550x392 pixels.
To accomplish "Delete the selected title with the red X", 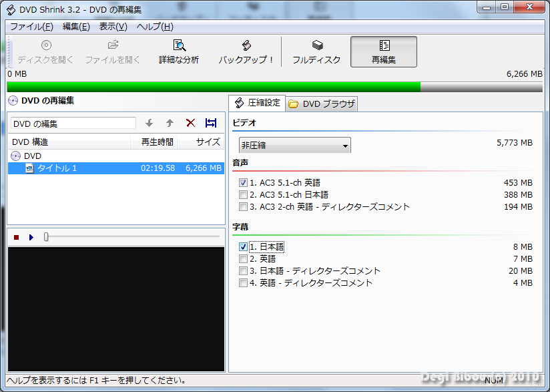I will click(190, 123).
